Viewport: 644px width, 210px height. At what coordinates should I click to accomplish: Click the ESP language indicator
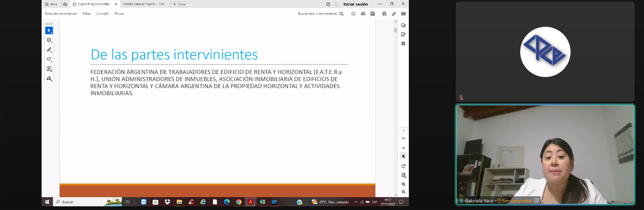point(374,202)
